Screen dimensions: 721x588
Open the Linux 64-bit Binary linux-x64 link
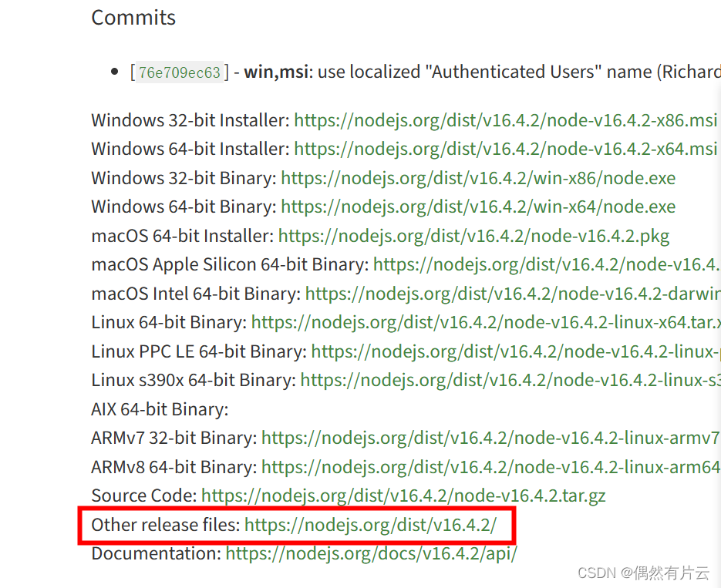486,323
